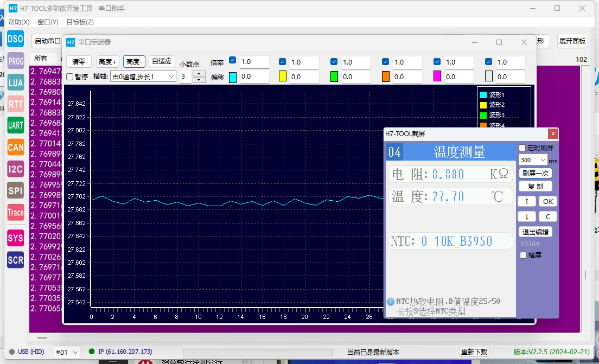Toggle the 暂停 pause checkbox

click(x=70, y=77)
